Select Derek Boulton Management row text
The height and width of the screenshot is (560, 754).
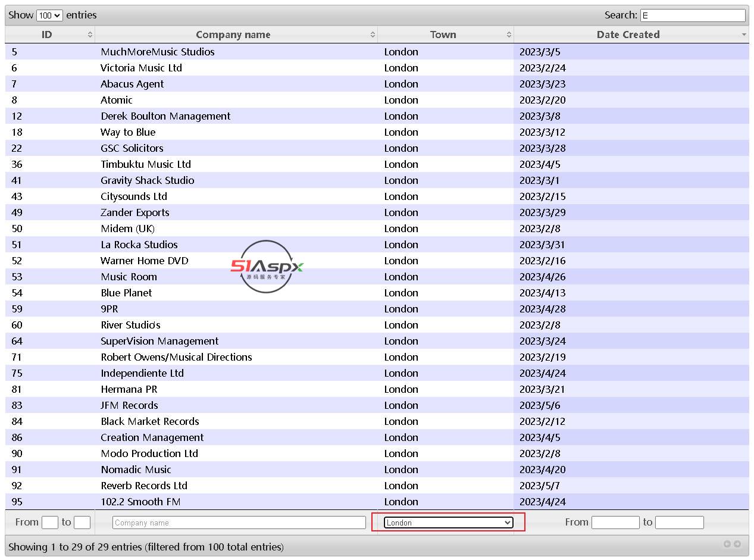(165, 116)
